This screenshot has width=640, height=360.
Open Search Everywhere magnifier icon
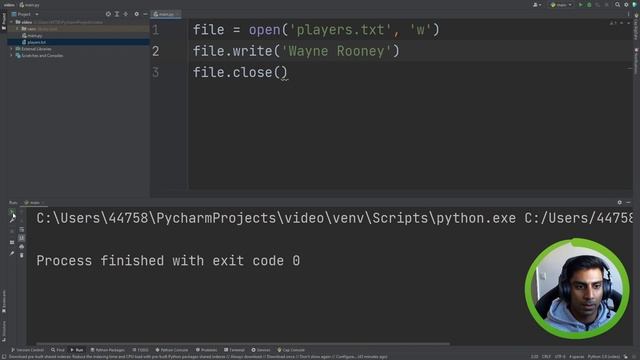click(x=618, y=5)
